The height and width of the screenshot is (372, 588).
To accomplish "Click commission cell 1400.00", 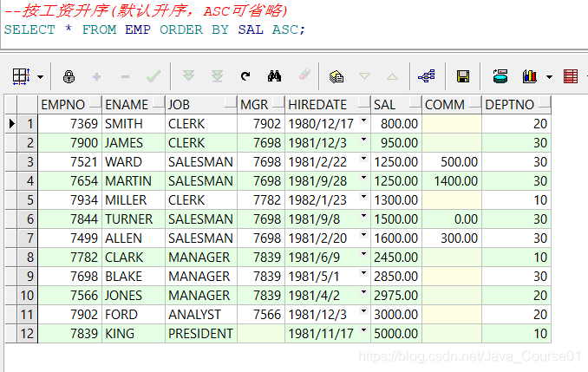I will (x=452, y=180).
